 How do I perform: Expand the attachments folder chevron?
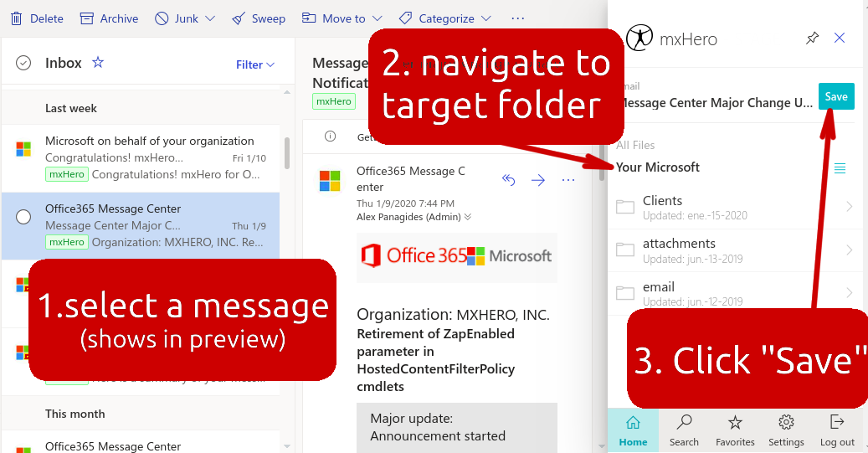pos(850,250)
